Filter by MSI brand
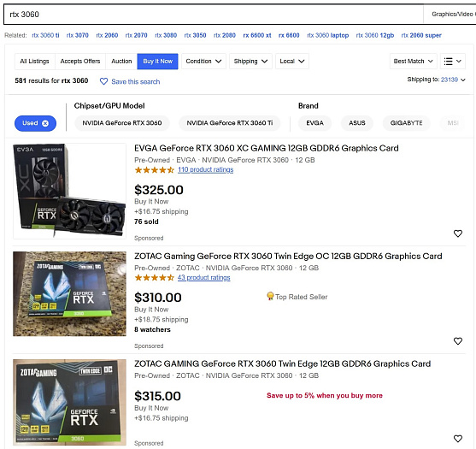This screenshot has width=476, height=449. click(x=453, y=123)
